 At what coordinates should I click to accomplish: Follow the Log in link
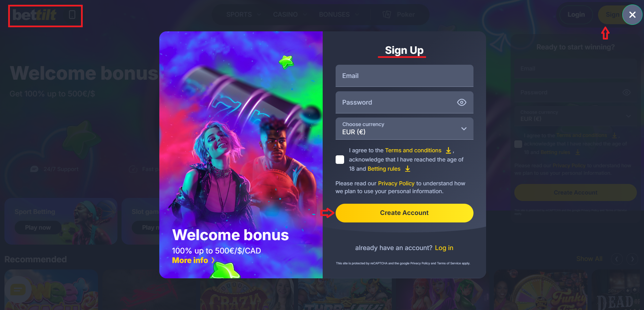pos(444,248)
